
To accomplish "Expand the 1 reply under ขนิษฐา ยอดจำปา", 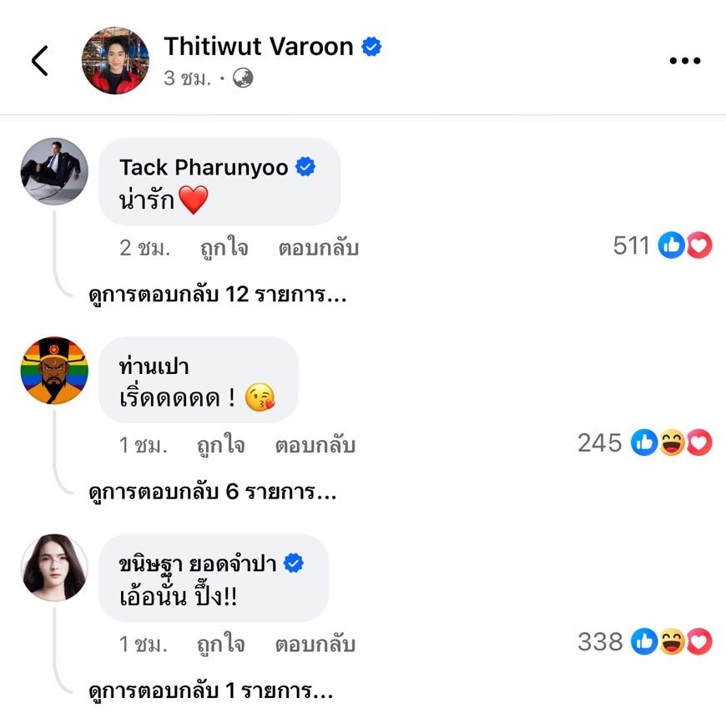I will pos(211,691).
